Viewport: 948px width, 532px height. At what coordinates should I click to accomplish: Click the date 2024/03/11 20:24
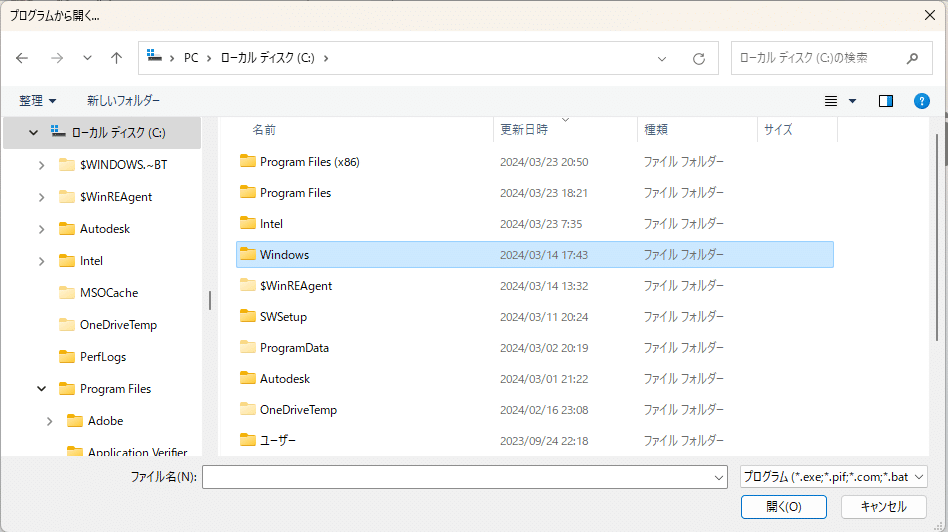click(544, 317)
